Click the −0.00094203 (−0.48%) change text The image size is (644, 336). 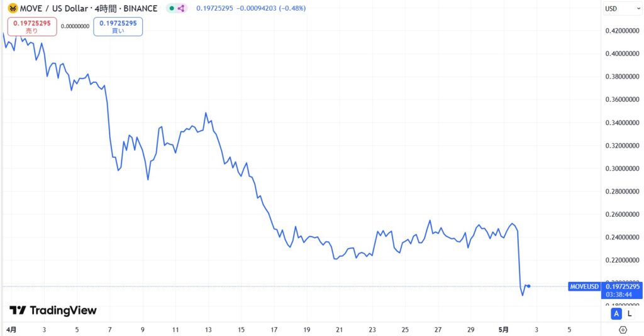pos(271,8)
